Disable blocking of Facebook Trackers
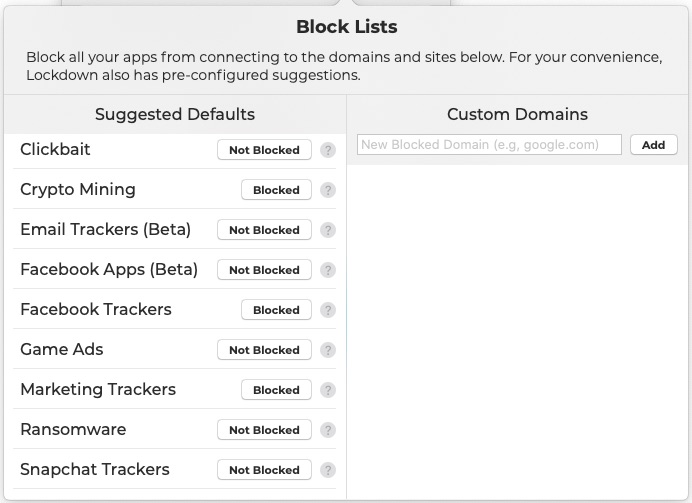This screenshot has width=692, height=503. (x=276, y=310)
